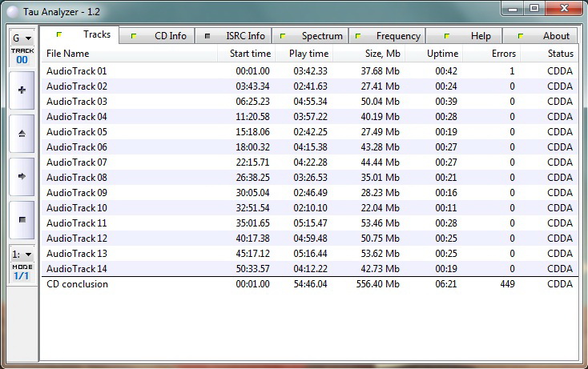Show the Spectrum tab

[311, 36]
